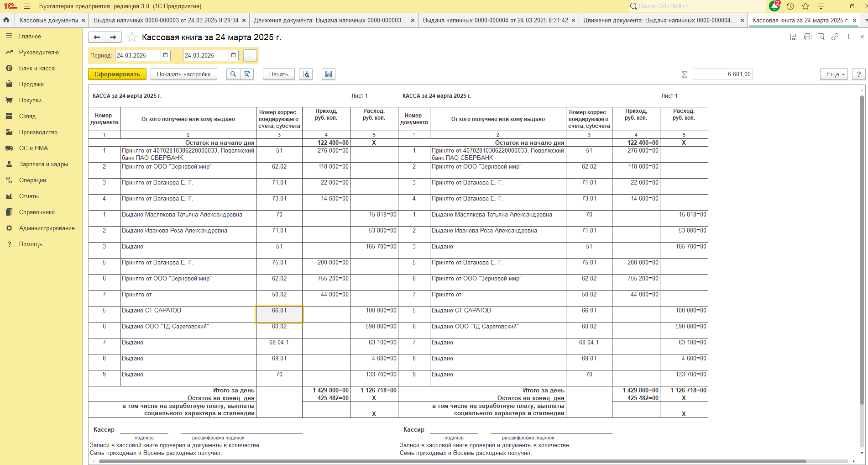Image resolution: width=868 pixels, height=465 pixels.
Task: Click the printer icon at top right
Action: tap(807, 37)
